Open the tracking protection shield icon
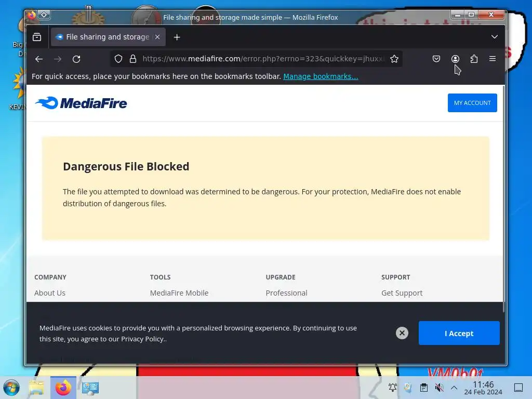 [x=118, y=59]
